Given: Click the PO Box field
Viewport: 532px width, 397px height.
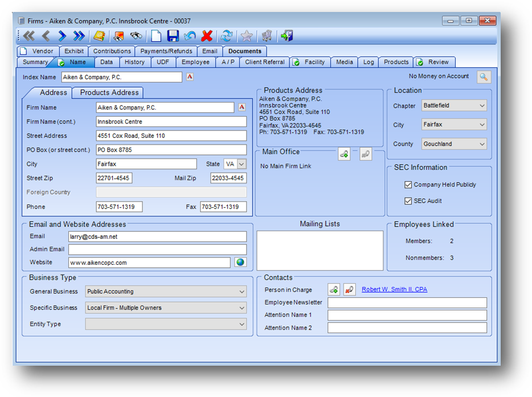Looking at the screenshot, I should point(171,150).
